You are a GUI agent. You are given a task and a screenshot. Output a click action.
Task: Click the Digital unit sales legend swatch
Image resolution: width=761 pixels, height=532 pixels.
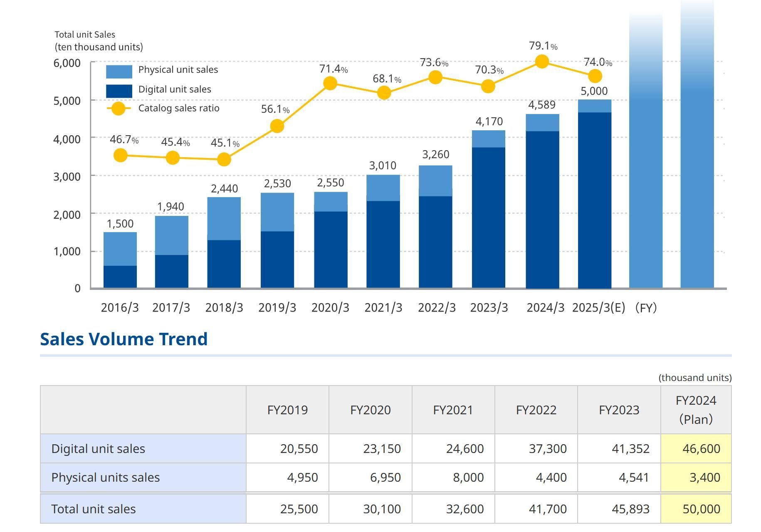tap(119, 91)
